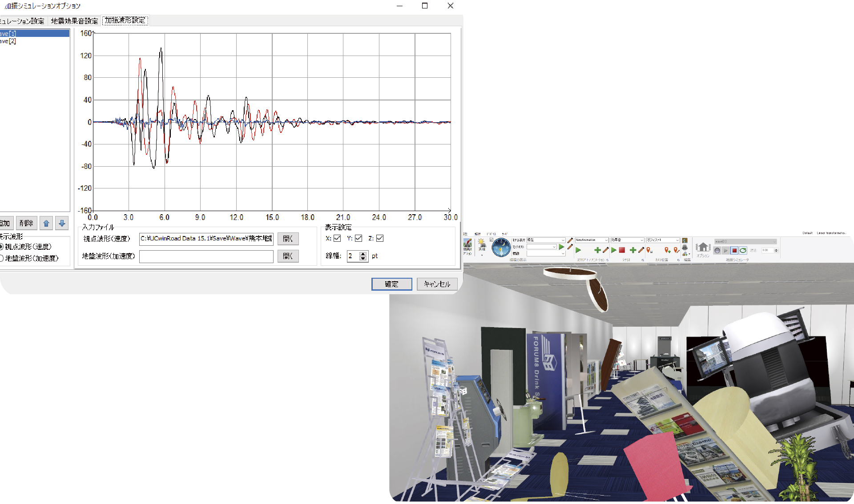Viewport: 854px width, 504px height.
Task: Open the earthquake simulator options house icon
Action: coord(703,247)
